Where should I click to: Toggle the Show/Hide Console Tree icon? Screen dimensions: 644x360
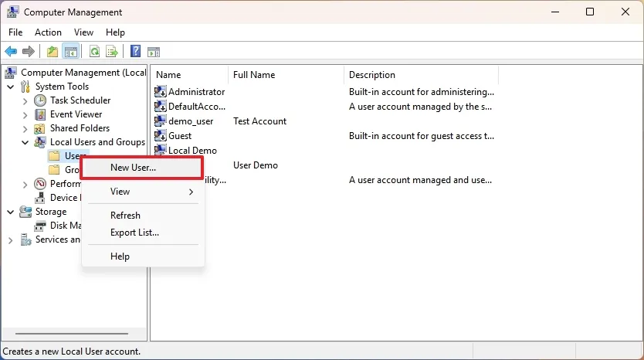70,52
